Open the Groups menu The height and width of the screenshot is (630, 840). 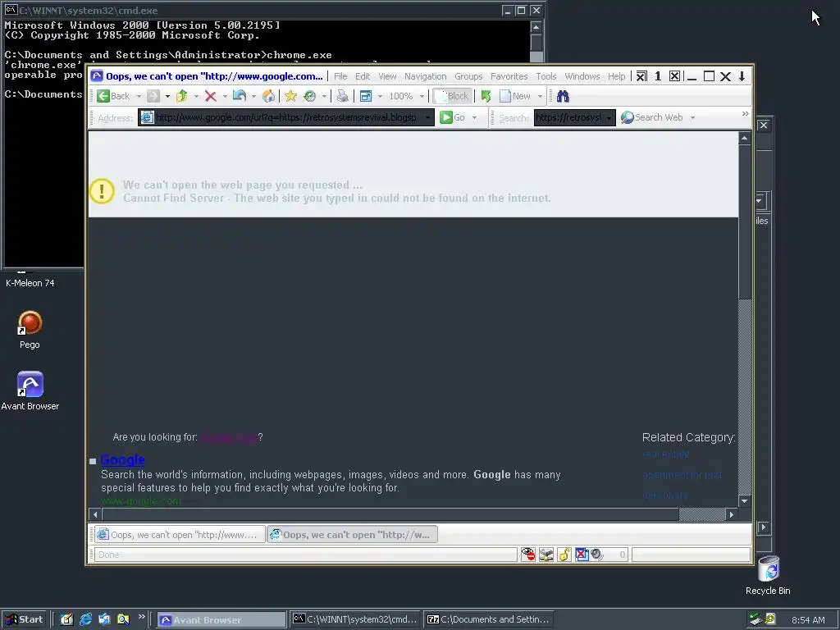click(x=468, y=76)
